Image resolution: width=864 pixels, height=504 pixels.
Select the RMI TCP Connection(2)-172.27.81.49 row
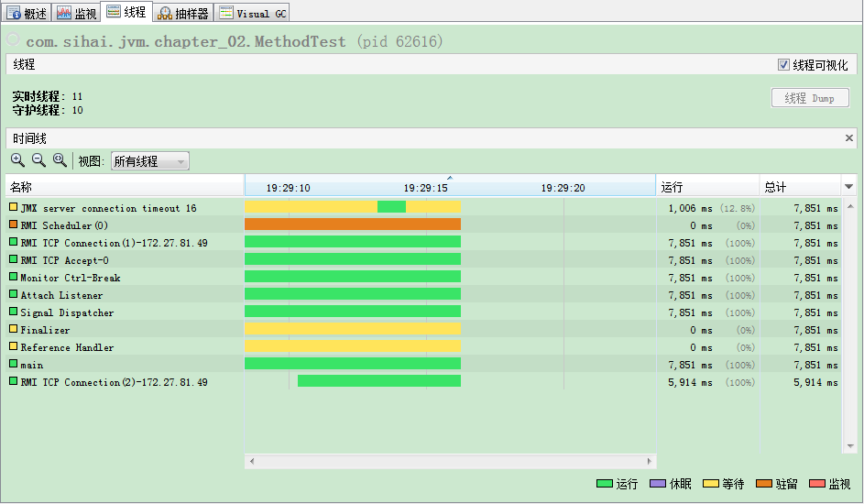point(423,382)
